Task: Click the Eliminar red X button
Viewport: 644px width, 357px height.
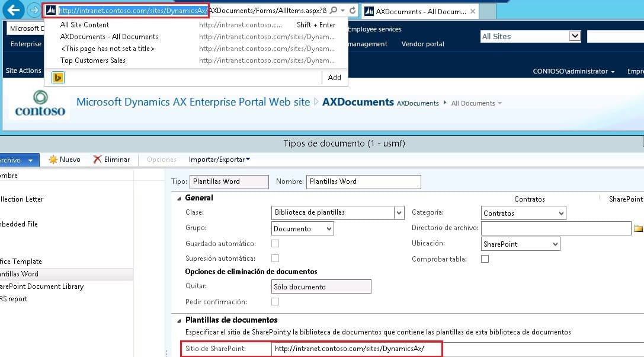Action: pyautogui.click(x=111, y=160)
